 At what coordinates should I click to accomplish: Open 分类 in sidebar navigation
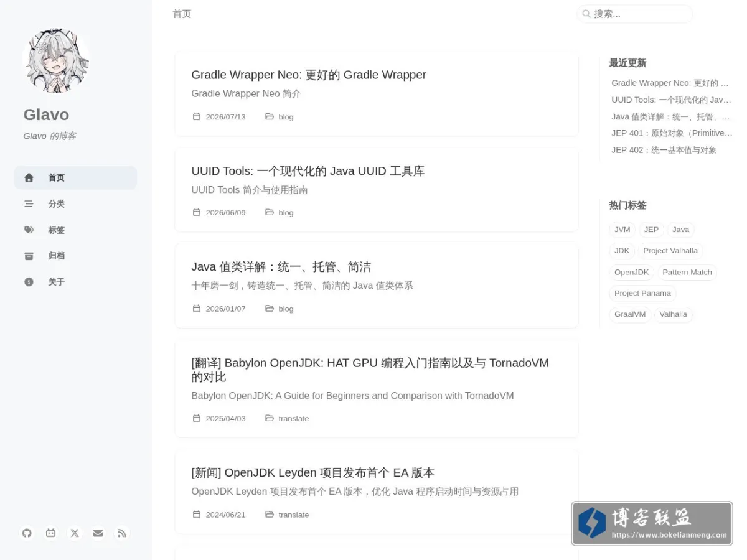(x=75, y=203)
